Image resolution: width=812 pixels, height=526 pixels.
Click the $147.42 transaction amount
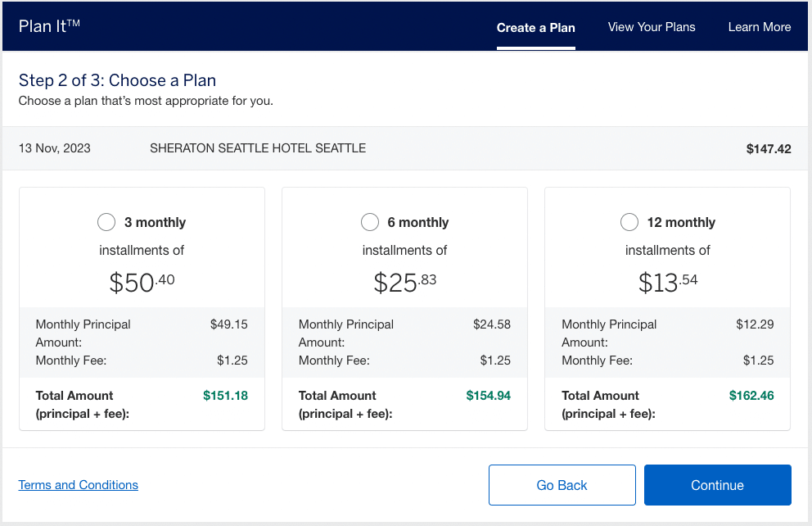click(x=769, y=149)
